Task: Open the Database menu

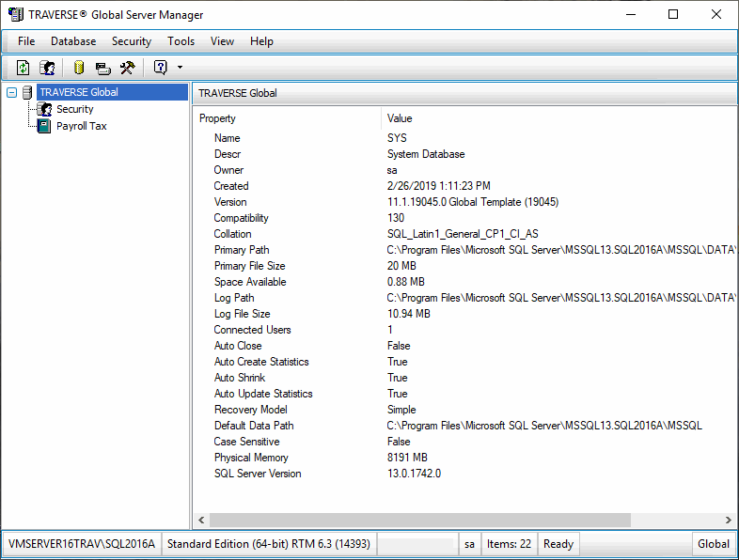Action: [73, 41]
